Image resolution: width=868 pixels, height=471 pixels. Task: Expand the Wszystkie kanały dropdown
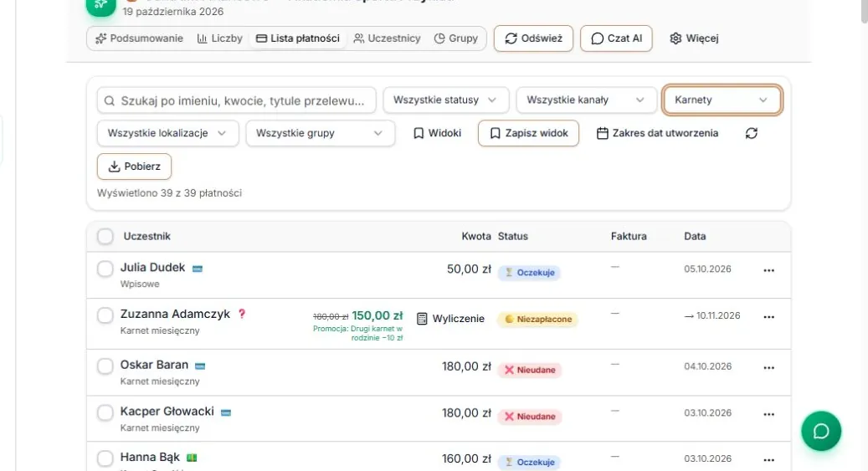point(586,100)
